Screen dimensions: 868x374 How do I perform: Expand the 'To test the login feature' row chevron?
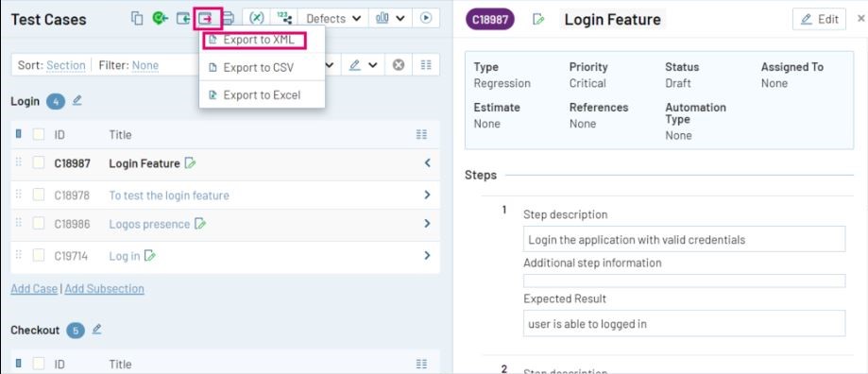point(427,195)
